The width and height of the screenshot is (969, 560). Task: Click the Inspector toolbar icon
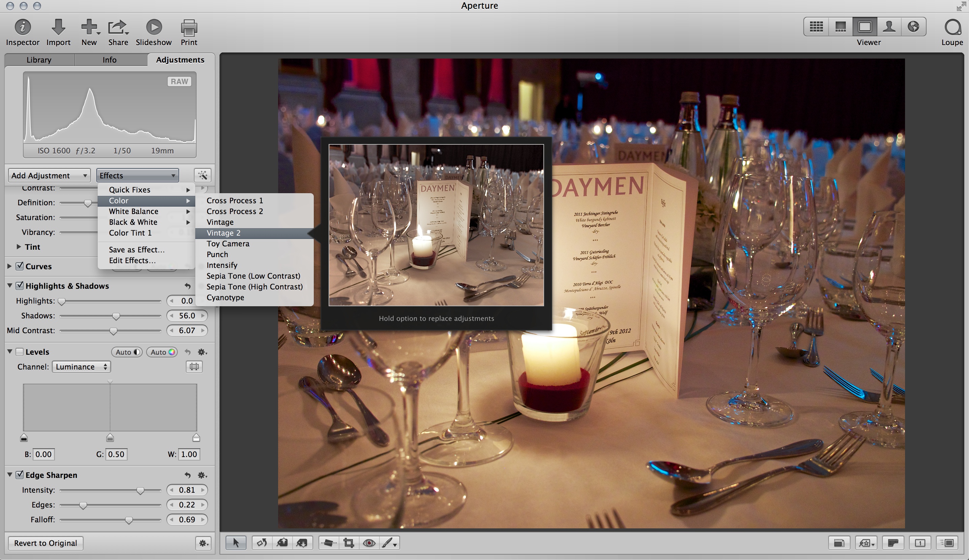[23, 28]
